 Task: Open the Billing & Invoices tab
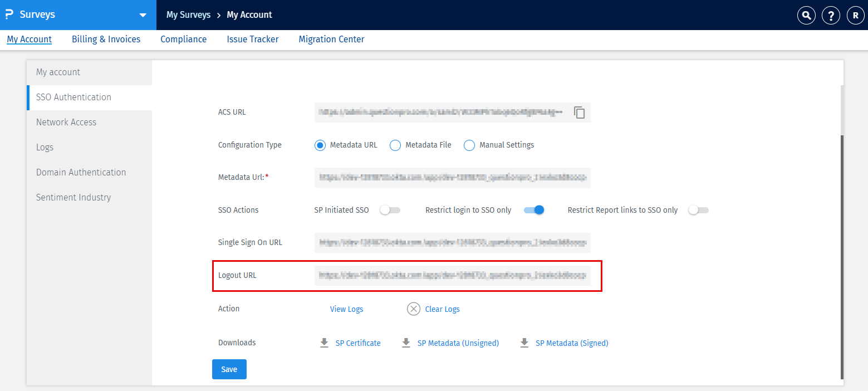click(x=106, y=40)
